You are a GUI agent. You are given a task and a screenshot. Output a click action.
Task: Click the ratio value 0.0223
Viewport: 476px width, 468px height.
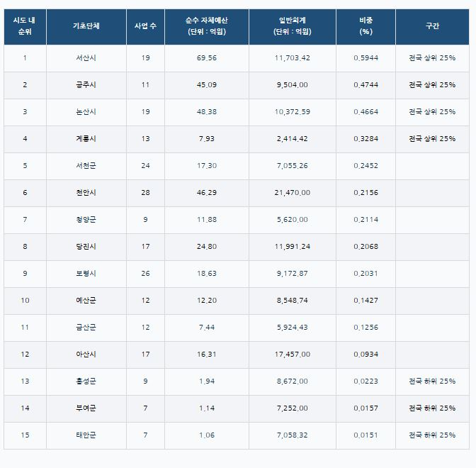click(365, 381)
